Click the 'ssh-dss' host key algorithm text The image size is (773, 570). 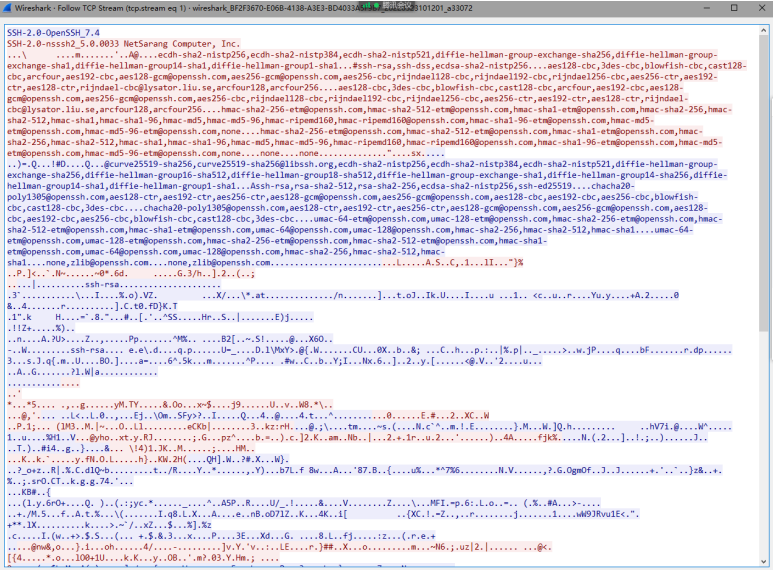[x=411, y=66]
